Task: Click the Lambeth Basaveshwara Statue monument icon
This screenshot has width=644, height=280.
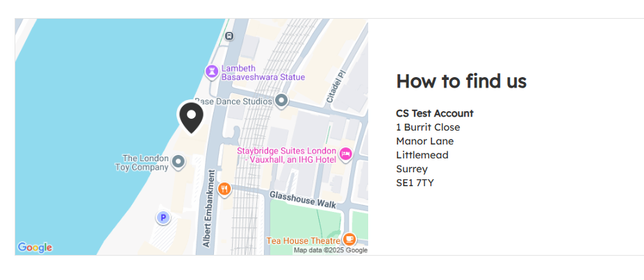Action: [x=211, y=71]
